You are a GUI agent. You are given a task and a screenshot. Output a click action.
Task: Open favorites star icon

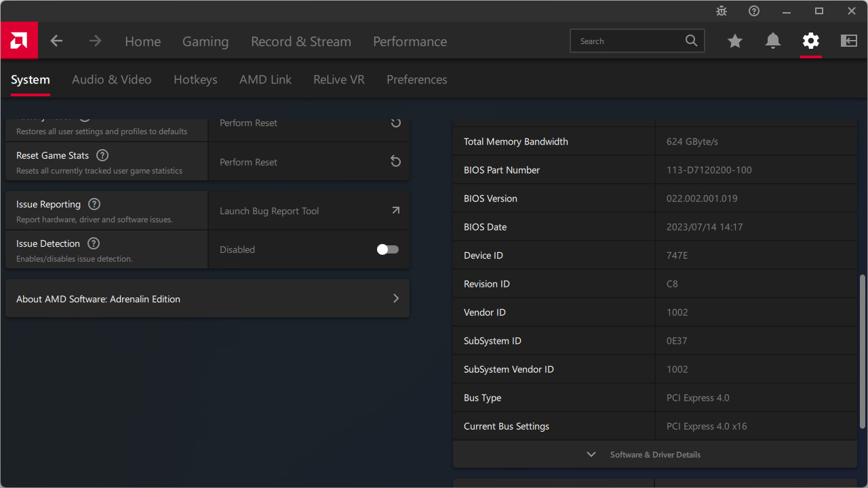(735, 41)
